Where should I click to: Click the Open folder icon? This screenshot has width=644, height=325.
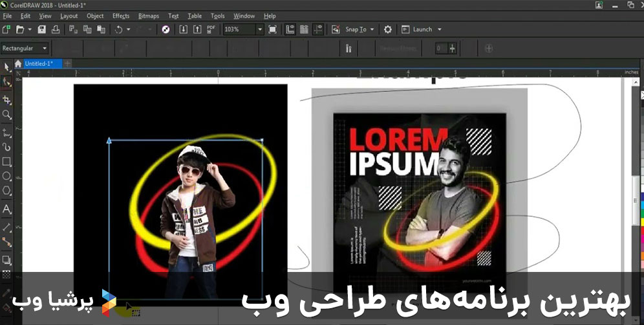tap(19, 29)
